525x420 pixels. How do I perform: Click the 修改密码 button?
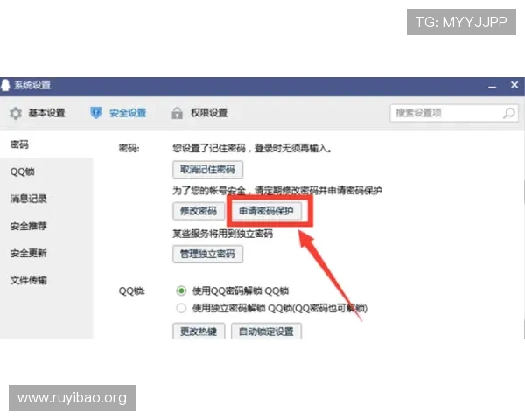199,211
